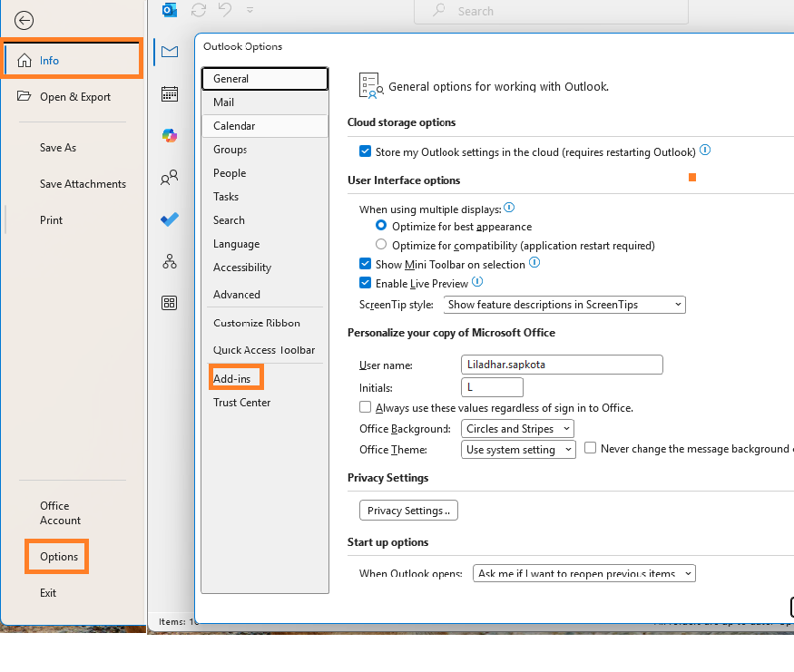Open the People icon in navigation bar
Image resolution: width=794 pixels, height=672 pixels.
pos(170,177)
